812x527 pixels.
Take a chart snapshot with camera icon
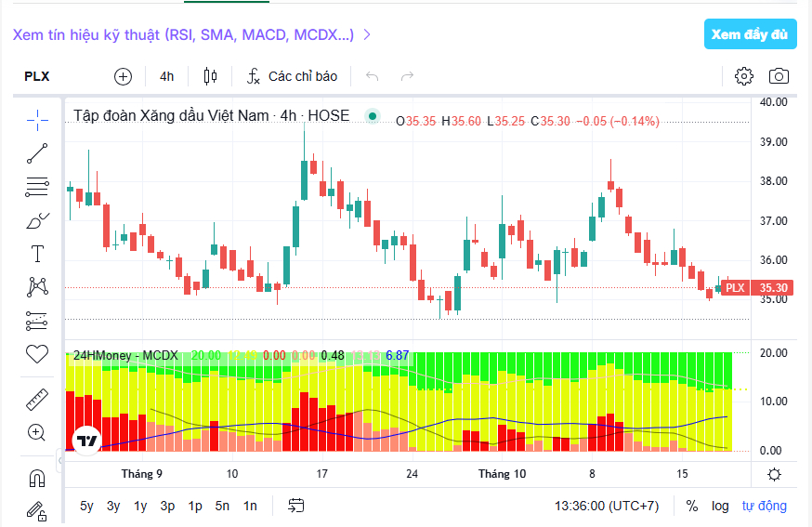click(779, 76)
